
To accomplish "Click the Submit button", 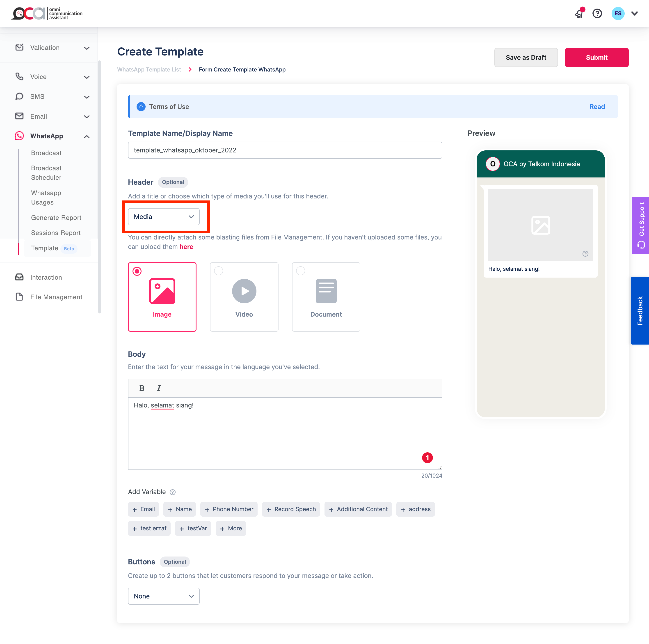I will tap(596, 57).
